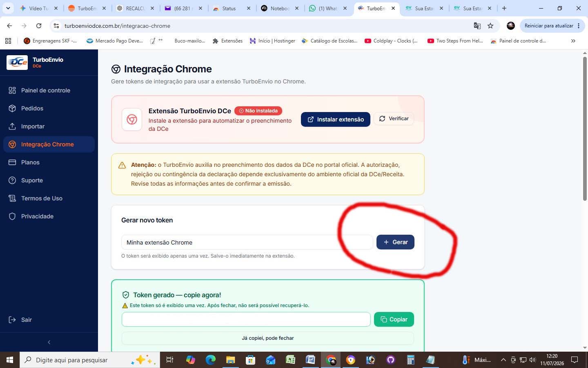Open Coldplay - Clocks bookmark

[391, 41]
